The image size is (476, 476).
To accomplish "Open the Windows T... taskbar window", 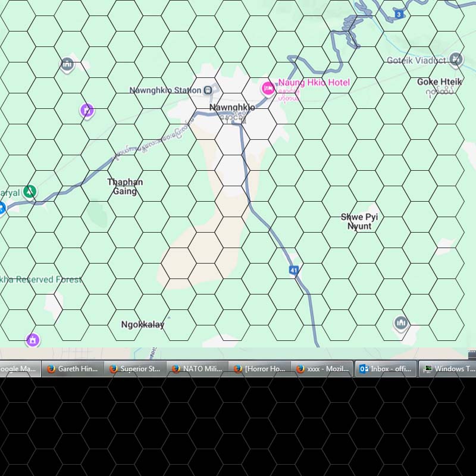I will [x=447, y=368].
